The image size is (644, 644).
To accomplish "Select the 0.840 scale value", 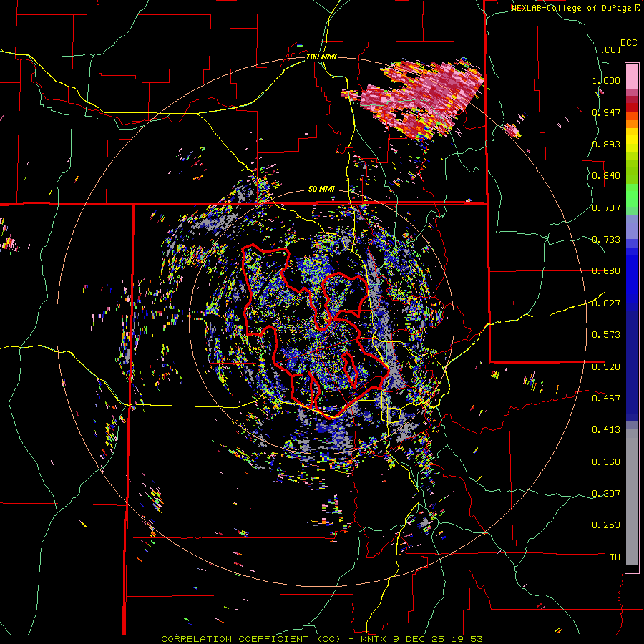I will pyautogui.click(x=606, y=176).
